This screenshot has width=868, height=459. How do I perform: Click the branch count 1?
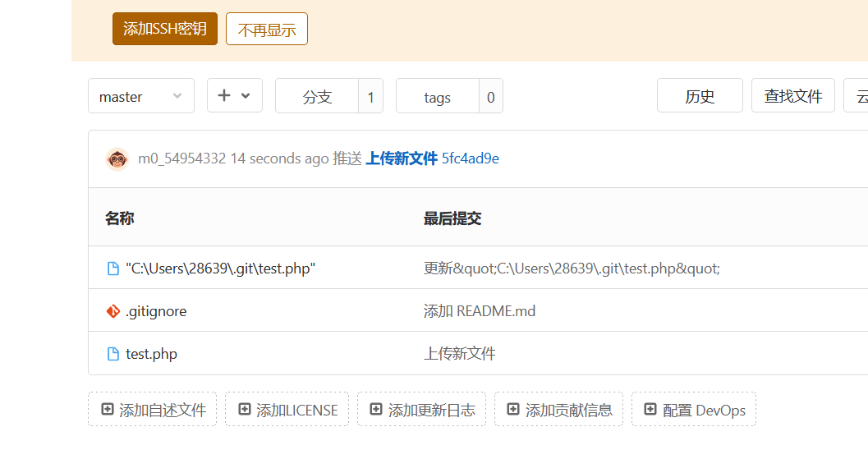371,96
